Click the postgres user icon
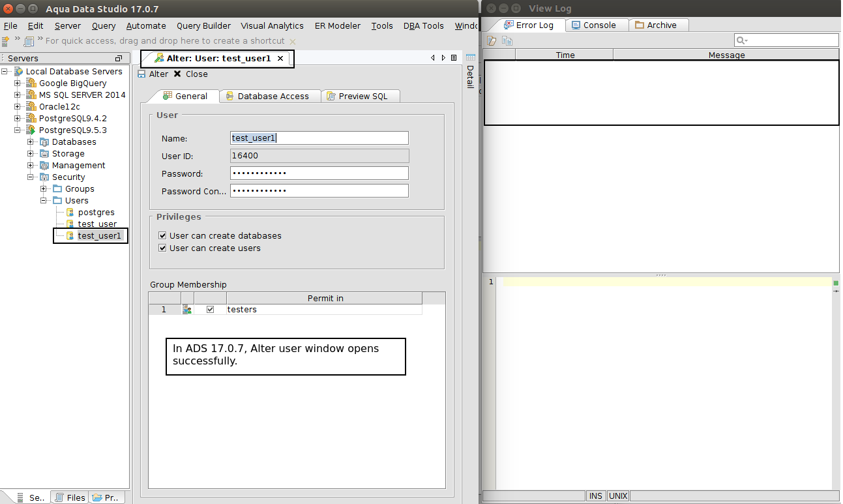Screen dimensions: 843x504 coord(70,213)
